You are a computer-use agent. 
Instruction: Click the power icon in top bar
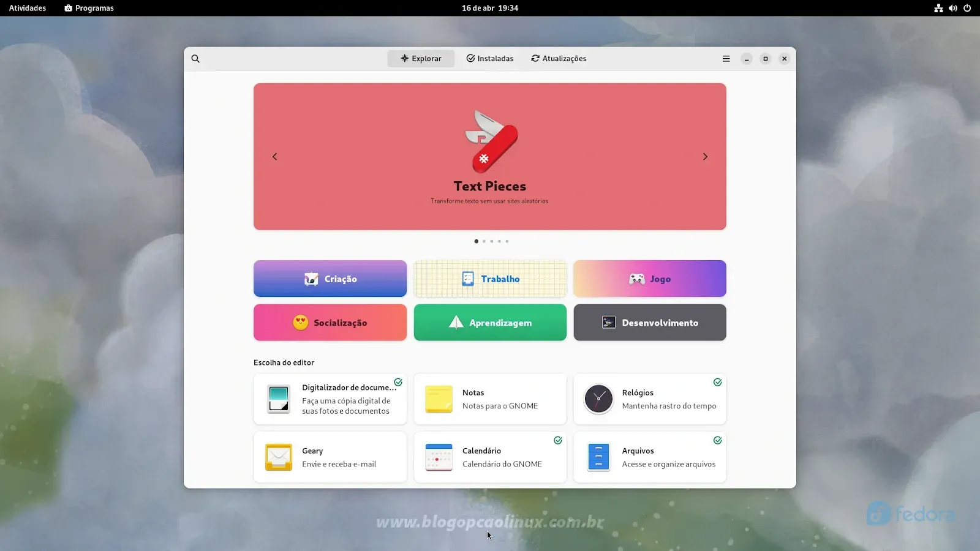(x=967, y=8)
